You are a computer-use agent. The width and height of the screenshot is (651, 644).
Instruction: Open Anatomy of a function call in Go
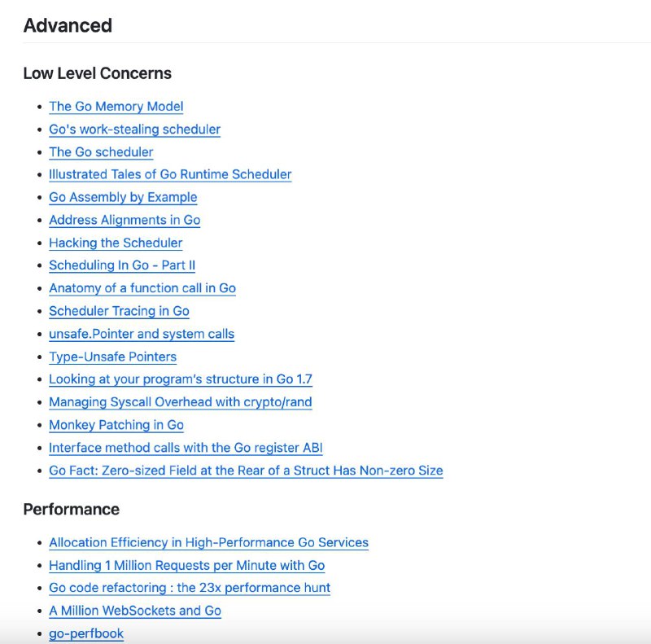click(x=142, y=288)
